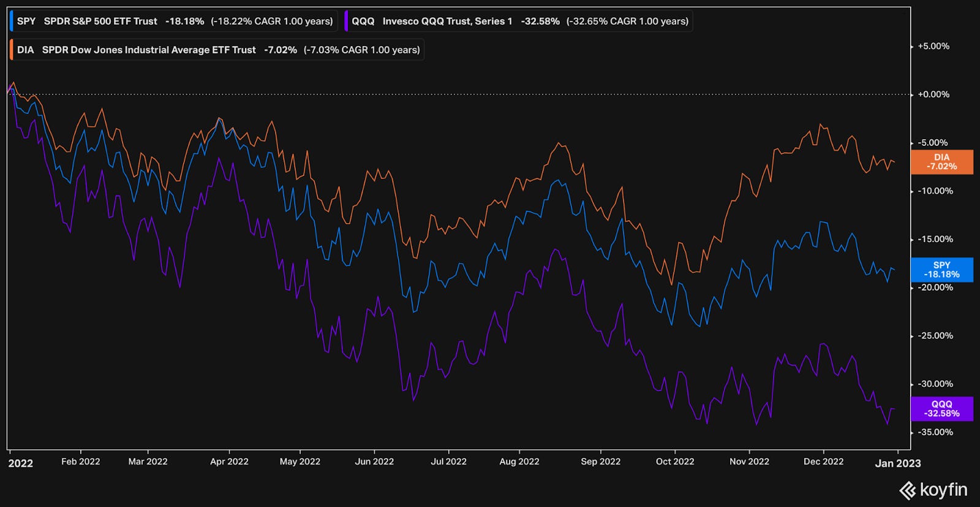The image size is (980, 507).
Task: Click the SPDR S&P 500 ETF Trust name
Action: 100,21
